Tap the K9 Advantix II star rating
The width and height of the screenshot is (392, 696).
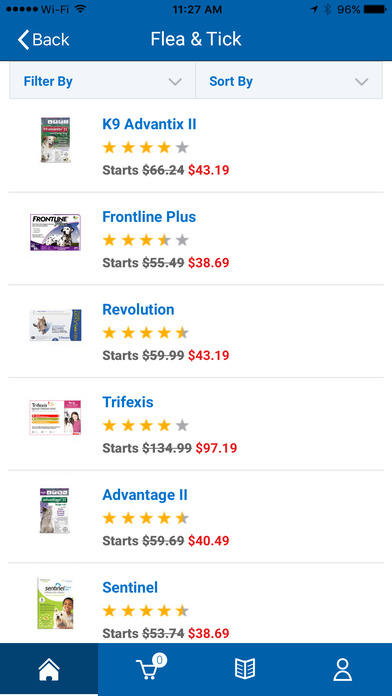[146, 148]
